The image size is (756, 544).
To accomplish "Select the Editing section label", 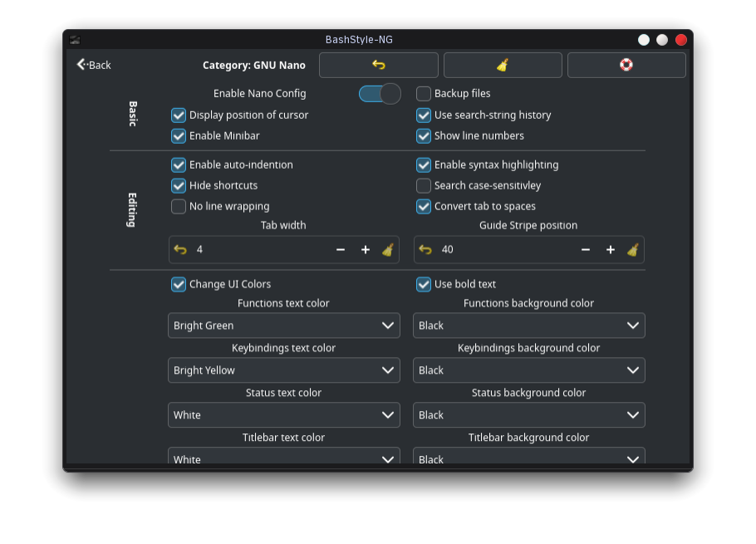I will pos(132,210).
